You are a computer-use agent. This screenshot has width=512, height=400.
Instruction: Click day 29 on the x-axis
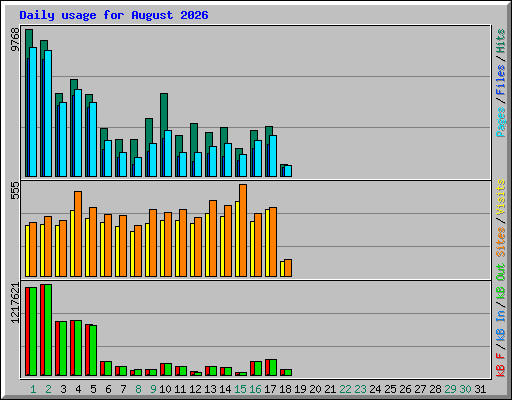[x=450, y=389]
